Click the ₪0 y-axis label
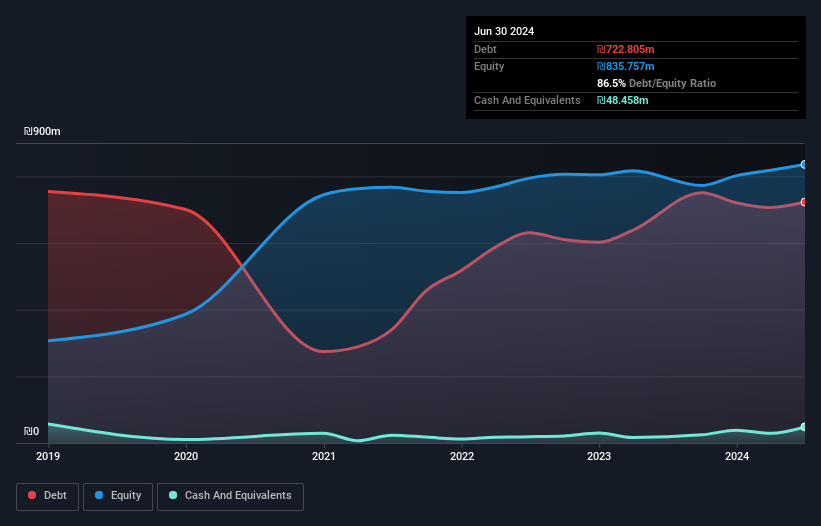The width and height of the screenshot is (821, 526). pos(31,431)
